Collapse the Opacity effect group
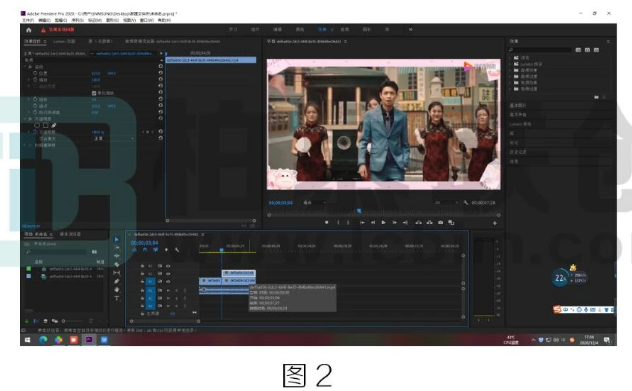 point(25,119)
